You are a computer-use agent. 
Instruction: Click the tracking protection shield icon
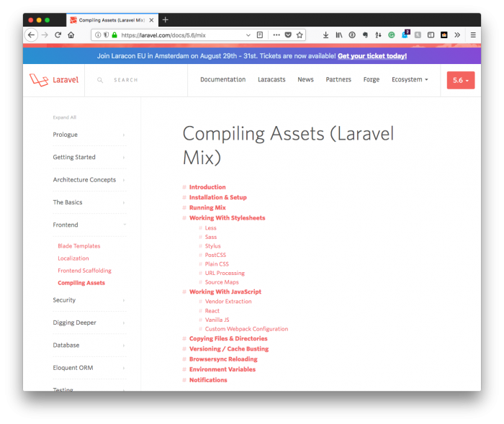click(106, 35)
